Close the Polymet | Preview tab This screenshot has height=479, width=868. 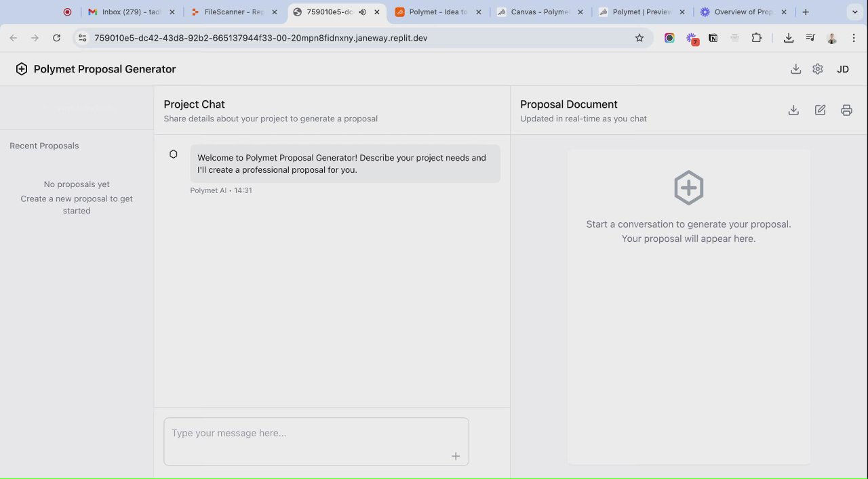pos(682,12)
